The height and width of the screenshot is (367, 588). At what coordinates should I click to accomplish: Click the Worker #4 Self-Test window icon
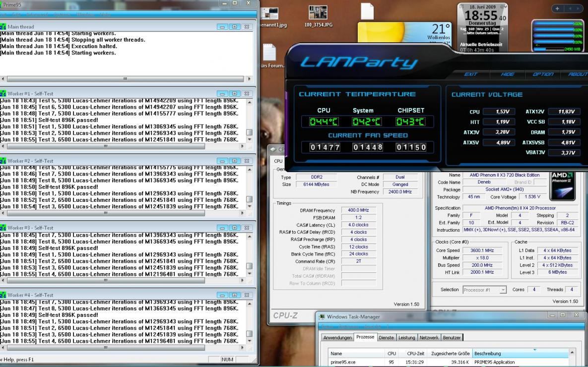2,295
